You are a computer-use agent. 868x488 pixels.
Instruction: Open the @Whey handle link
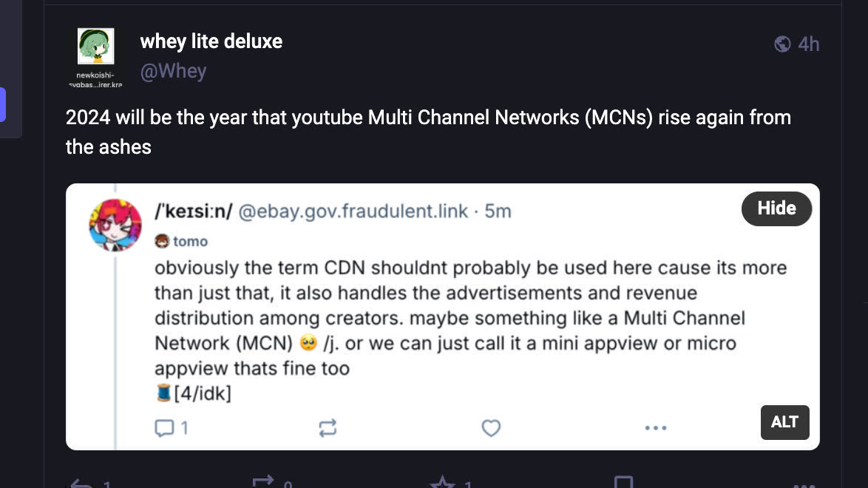(x=173, y=71)
